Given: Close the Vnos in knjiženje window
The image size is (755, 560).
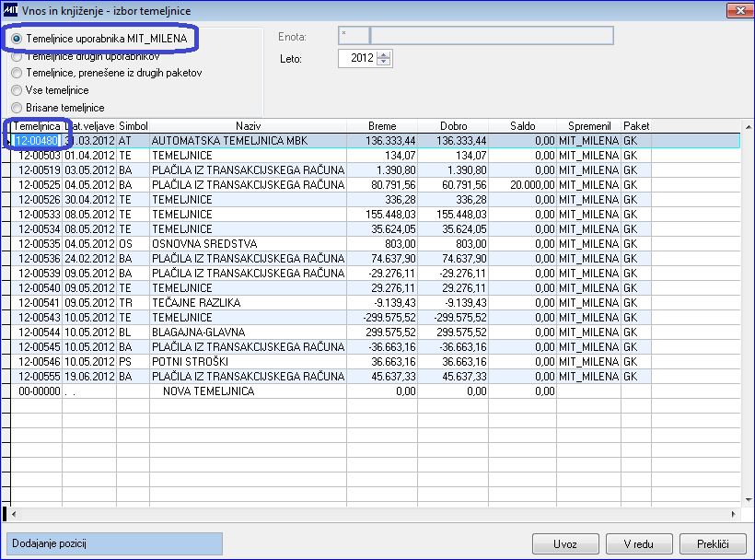Looking at the screenshot, I should 740,11.
